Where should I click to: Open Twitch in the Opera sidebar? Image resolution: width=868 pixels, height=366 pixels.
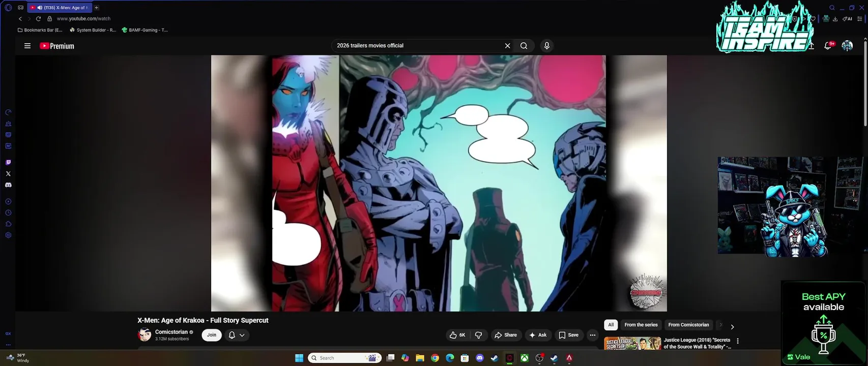pyautogui.click(x=8, y=163)
